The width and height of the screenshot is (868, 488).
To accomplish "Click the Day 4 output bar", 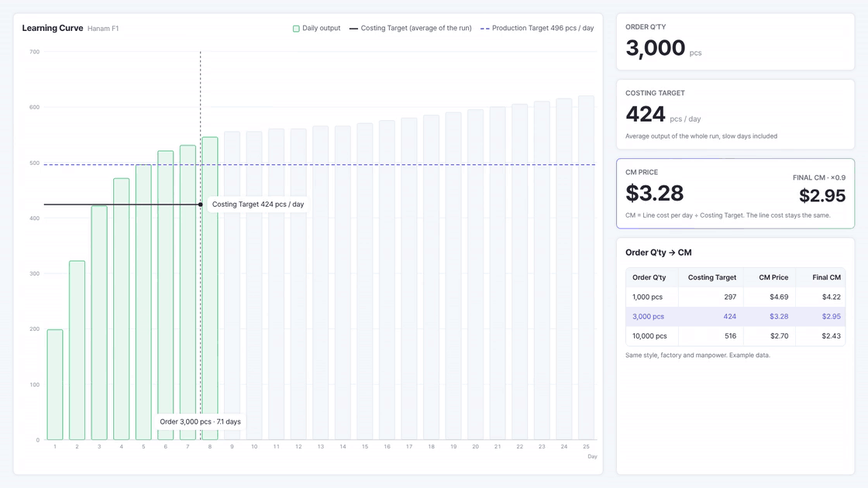I will tap(121, 309).
